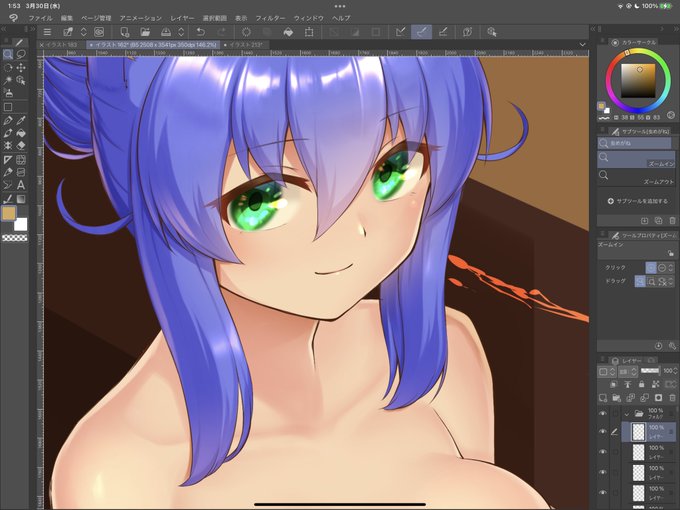
Task: Click the Transform icon in command bar
Action: tap(309, 32)
